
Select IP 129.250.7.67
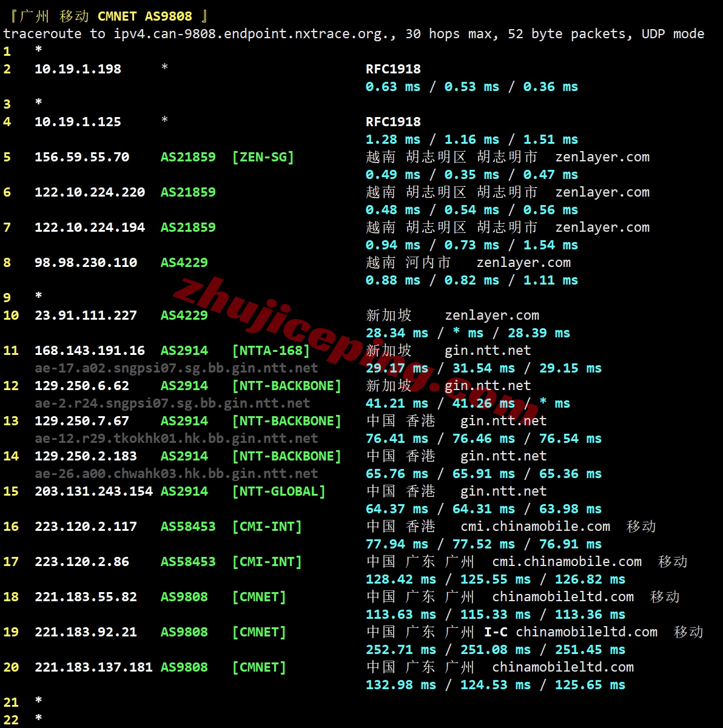pyautogui.click(x=82, y=421)
